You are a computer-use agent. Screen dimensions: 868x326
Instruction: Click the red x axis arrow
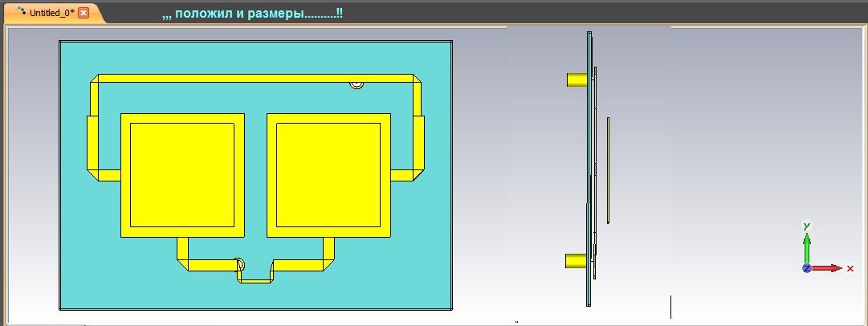click(827, 268)
